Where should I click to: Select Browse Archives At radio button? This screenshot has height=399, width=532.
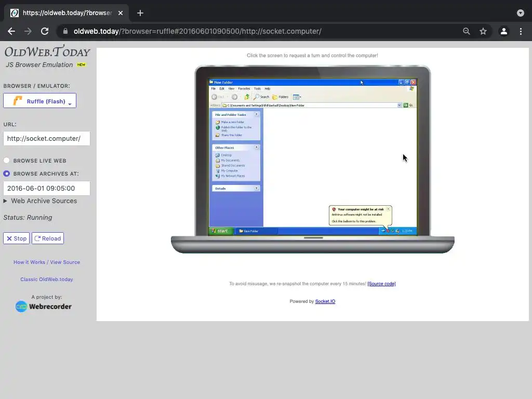coord(6,174)
